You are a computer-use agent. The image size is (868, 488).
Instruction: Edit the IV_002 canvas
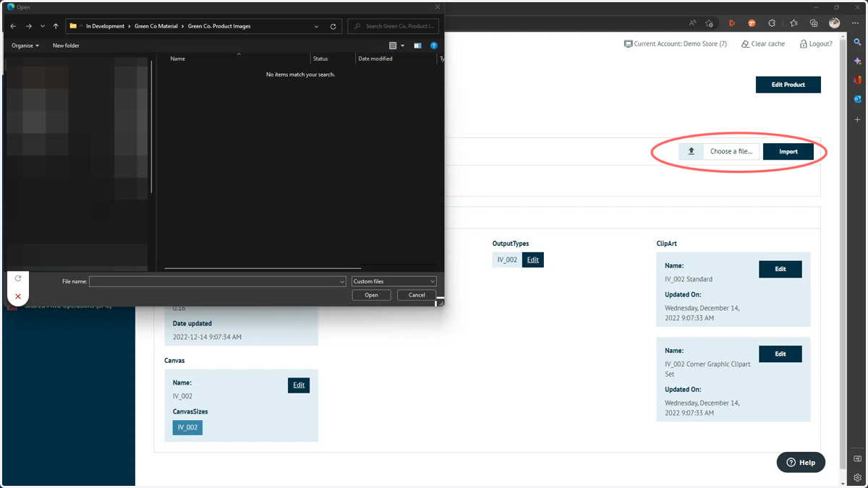point(299,385)
